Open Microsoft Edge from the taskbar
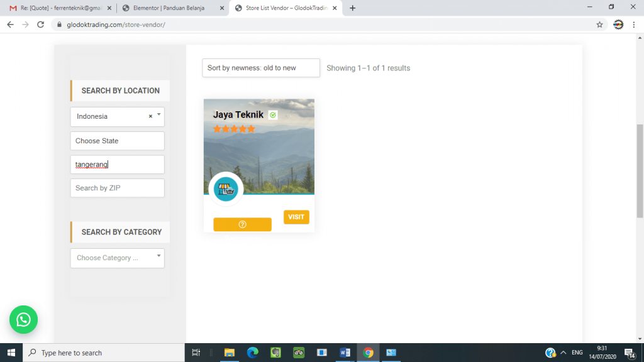 point(252,353)
